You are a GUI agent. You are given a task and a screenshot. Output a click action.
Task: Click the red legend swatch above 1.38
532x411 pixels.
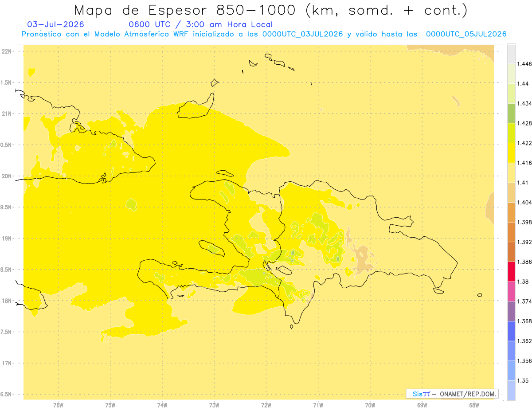click(511, 272)
